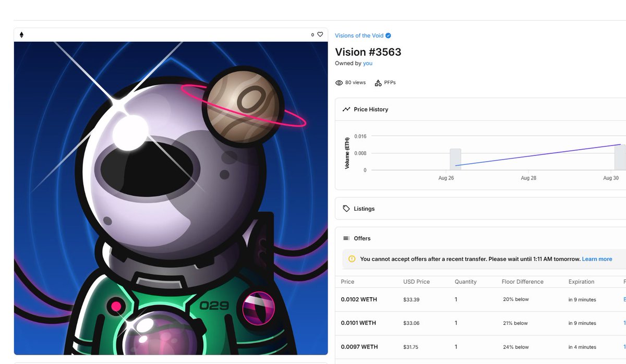This screenshot has width=626, height=364.
Task: Click the Floor Difference column header
Action: tap(522, 282)
